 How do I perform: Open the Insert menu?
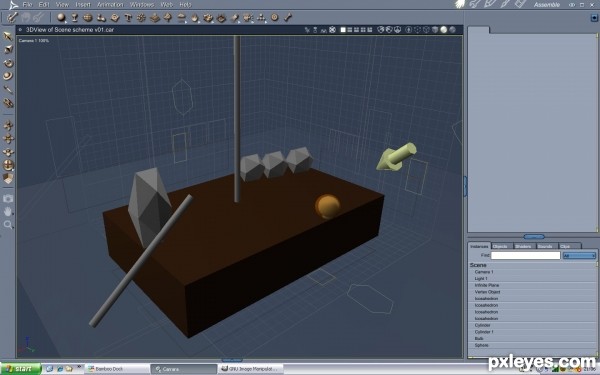[x=83, y=5]
